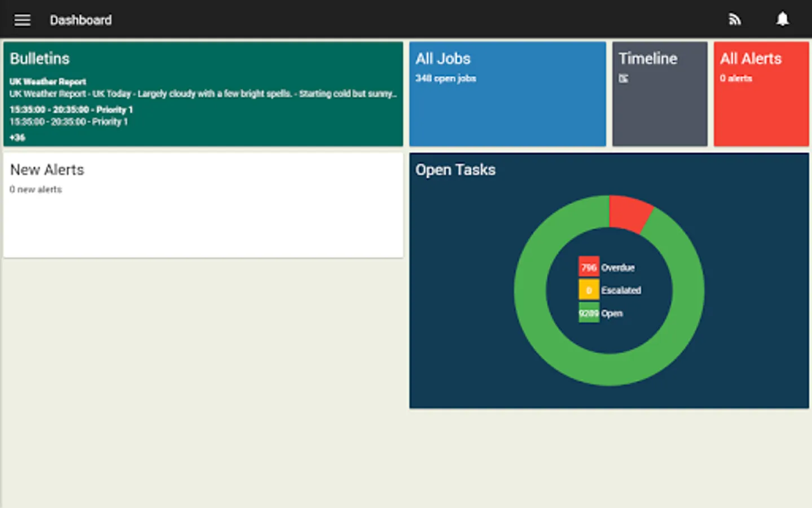Click the Open legend label in the donut
The height and width of the screenshot is (508, 812).
tap(612, 313)
